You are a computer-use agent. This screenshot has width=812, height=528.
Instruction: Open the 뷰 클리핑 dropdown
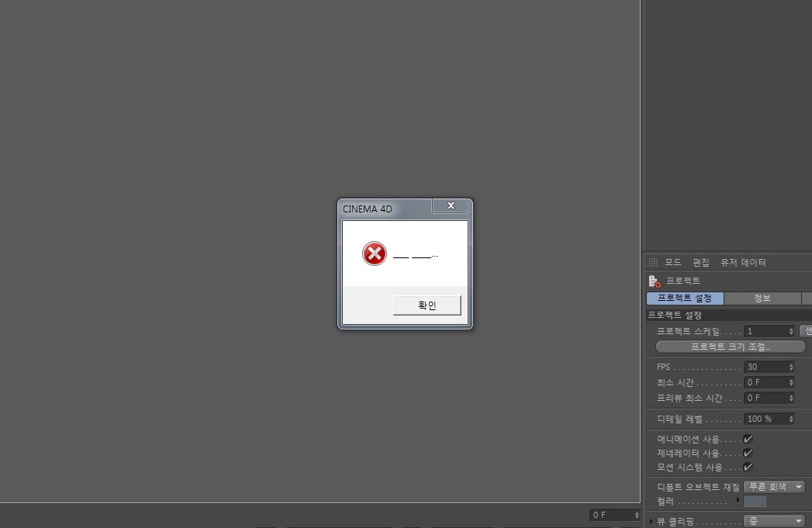[x=774, y=521]
